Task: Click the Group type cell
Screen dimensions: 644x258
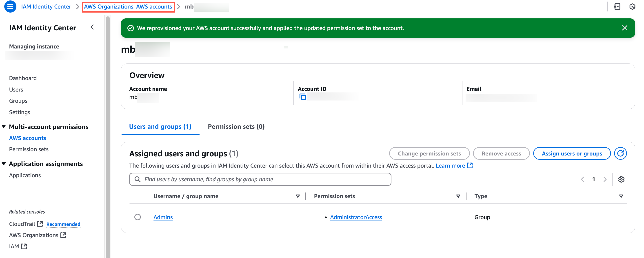Action: click(x=482, y=217)
